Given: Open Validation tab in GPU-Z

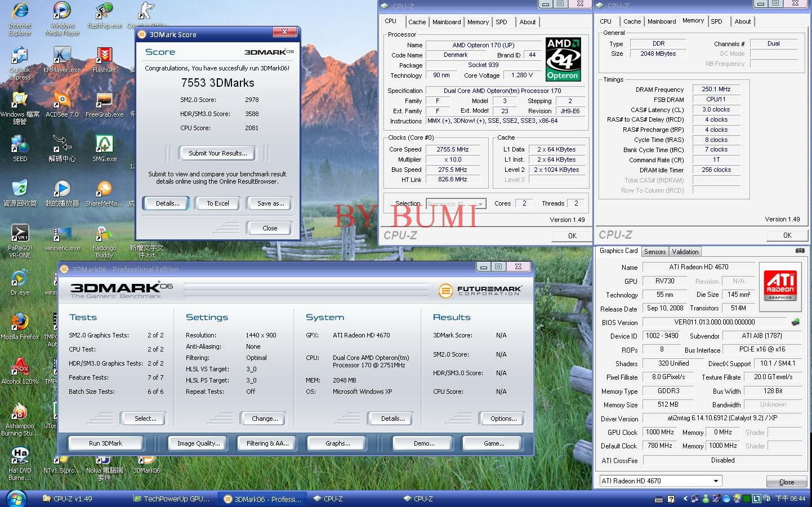Looking at the screenshot, I should click(x=685, y=252).
